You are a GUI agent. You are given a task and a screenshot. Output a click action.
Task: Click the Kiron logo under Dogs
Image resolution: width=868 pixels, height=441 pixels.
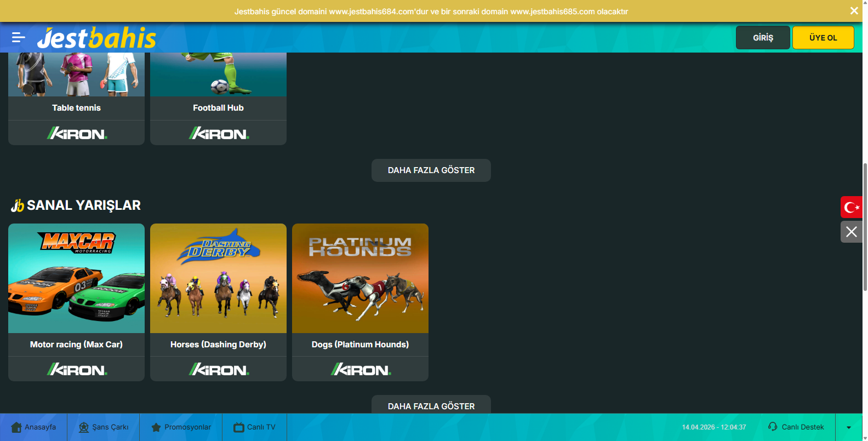pyautogui.click(x=361, y=370)
